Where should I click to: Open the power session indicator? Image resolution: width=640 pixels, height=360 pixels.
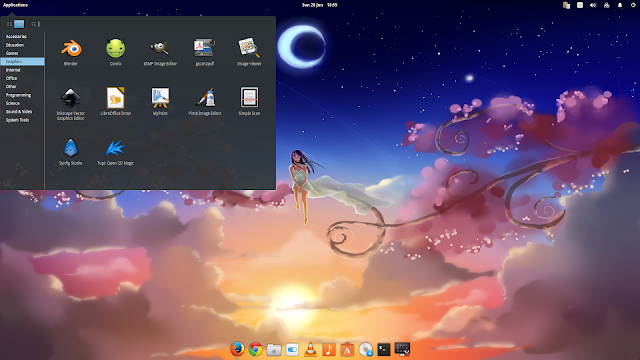point(633,5)
